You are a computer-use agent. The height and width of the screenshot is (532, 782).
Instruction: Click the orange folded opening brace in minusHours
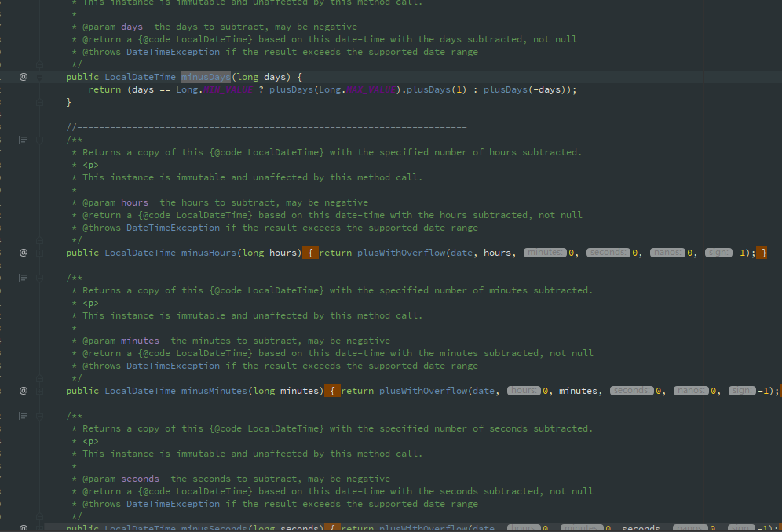coord(310,253)
